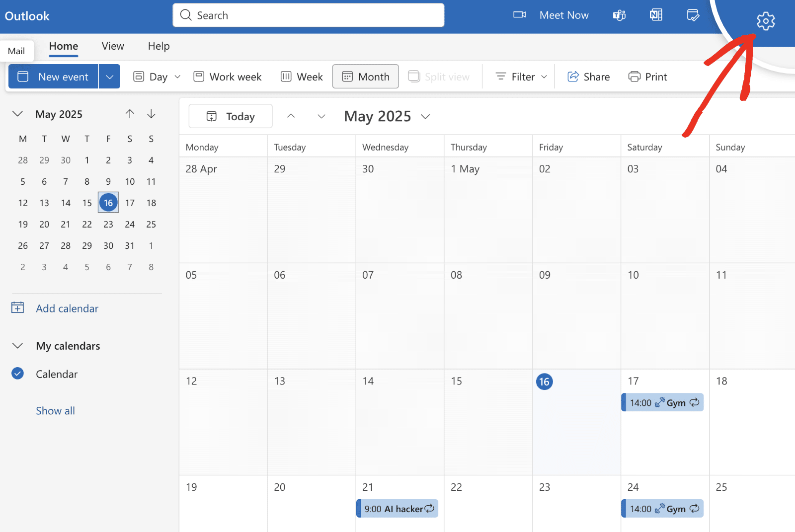Click the Week label in toolbar
The height and width of the screenshot is (532, 795).
tap(310, 77)
